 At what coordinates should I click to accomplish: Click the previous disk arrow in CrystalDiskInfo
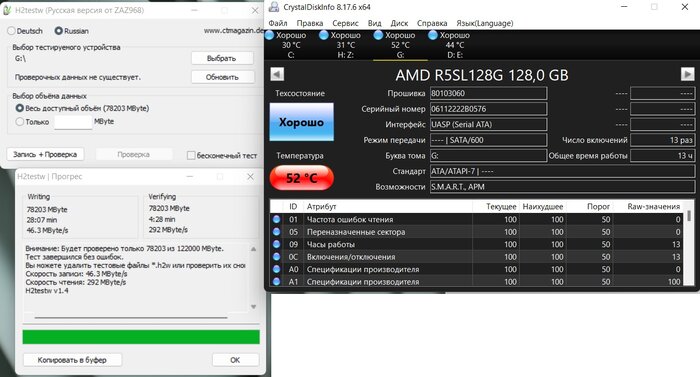[277, 74]
